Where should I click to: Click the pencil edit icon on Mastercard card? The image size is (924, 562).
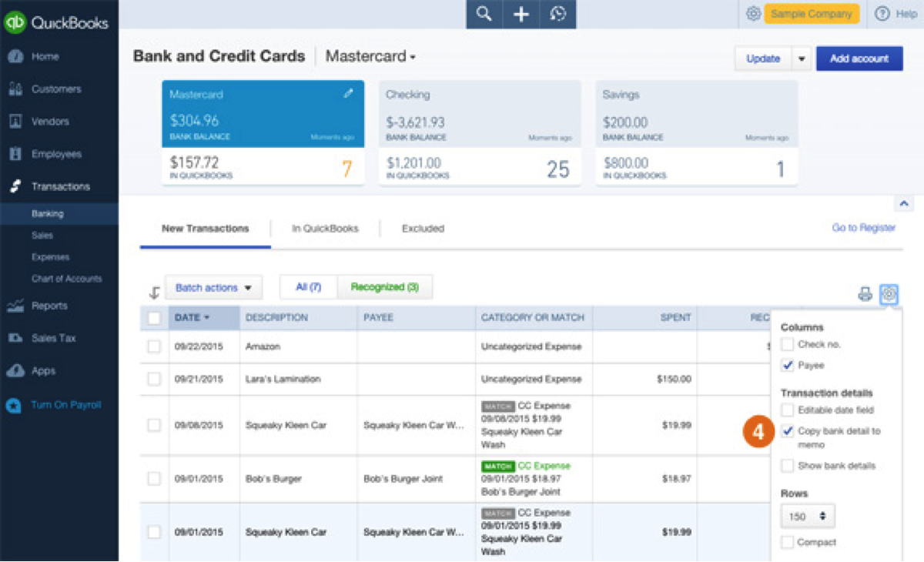coord(349,93)
